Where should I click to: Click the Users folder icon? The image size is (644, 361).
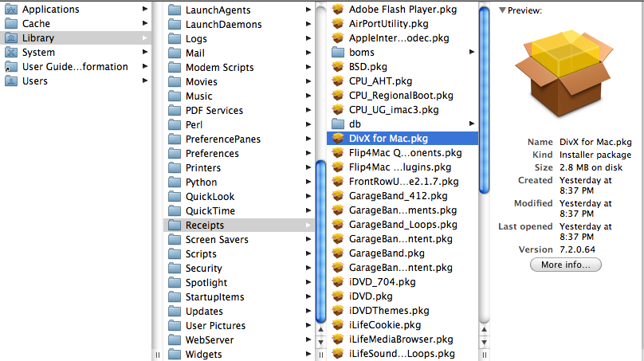[x=11, y=81]
